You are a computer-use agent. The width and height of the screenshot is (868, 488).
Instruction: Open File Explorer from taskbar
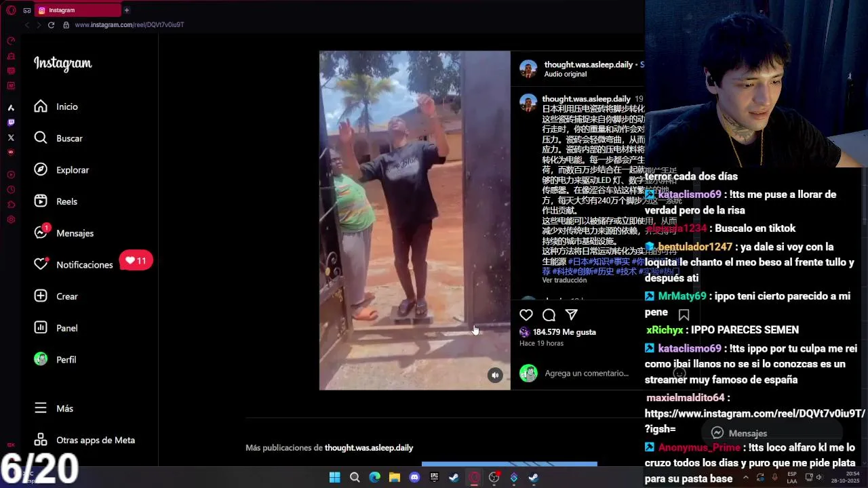pyautogui.click(x=394, y=477)
